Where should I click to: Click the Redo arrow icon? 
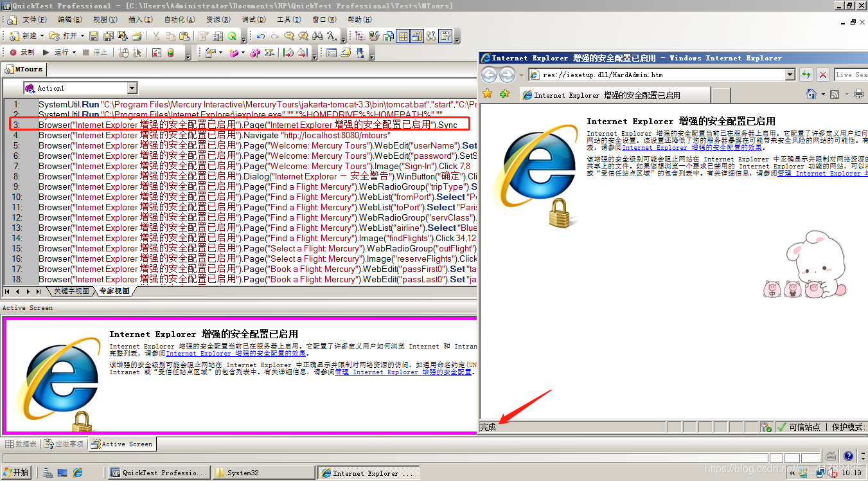274,36
